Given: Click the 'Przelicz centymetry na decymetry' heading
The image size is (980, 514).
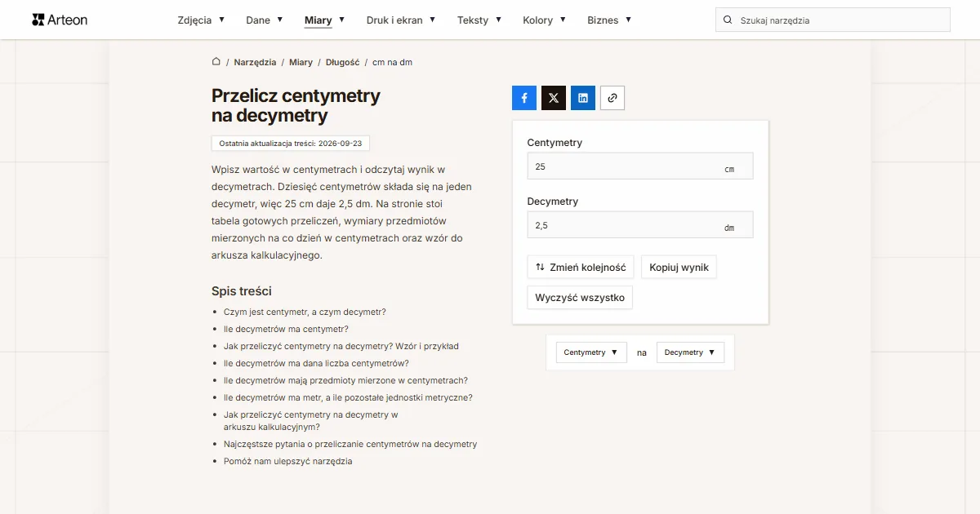Looking at the screenshot, I should click(x=296, y=105).
